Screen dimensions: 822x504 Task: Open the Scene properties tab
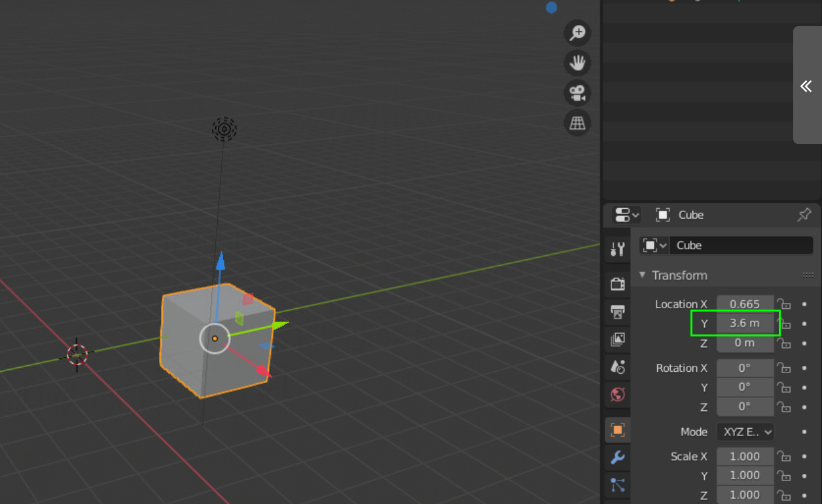pos(617,367)
